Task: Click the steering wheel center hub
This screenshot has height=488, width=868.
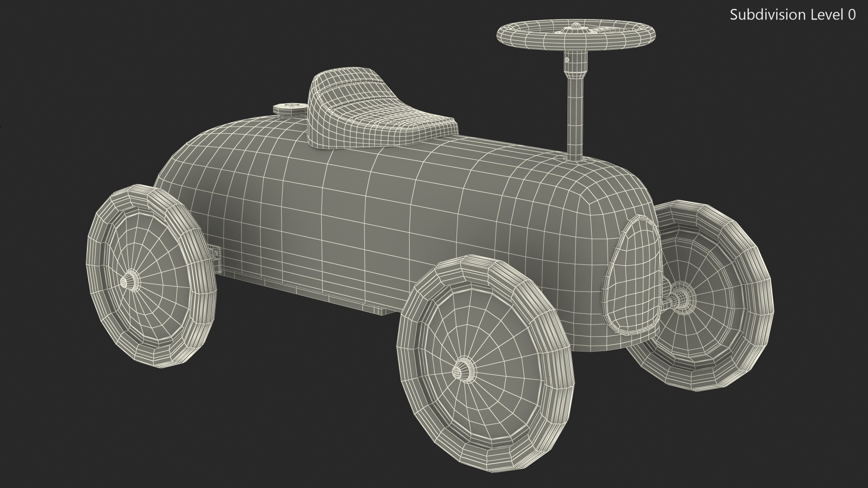Action: tap(576, 27)
